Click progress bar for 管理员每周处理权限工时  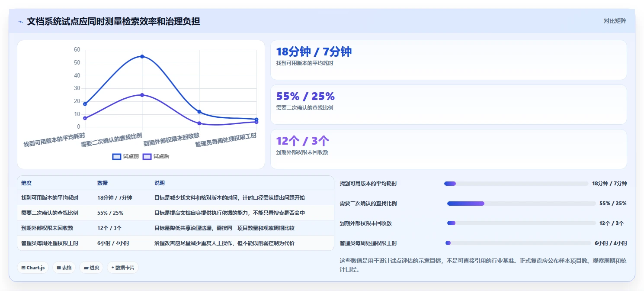pos(518,243)
